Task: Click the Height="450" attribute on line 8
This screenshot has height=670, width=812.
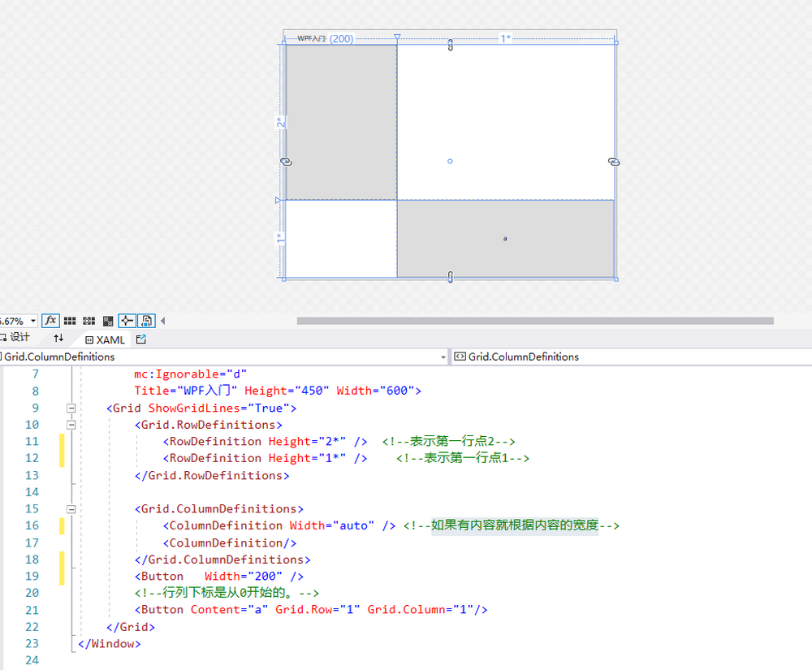Action: click(x=287, y=391)
